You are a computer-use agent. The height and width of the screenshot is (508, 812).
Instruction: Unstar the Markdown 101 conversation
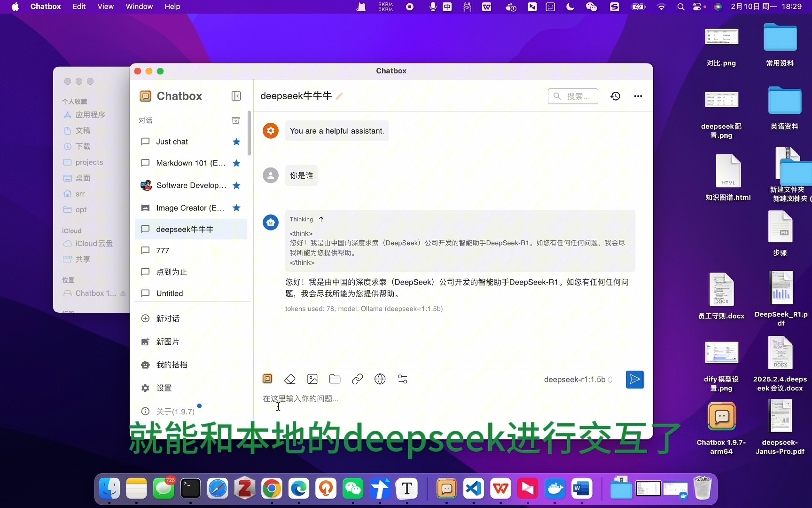pos(236,163)
